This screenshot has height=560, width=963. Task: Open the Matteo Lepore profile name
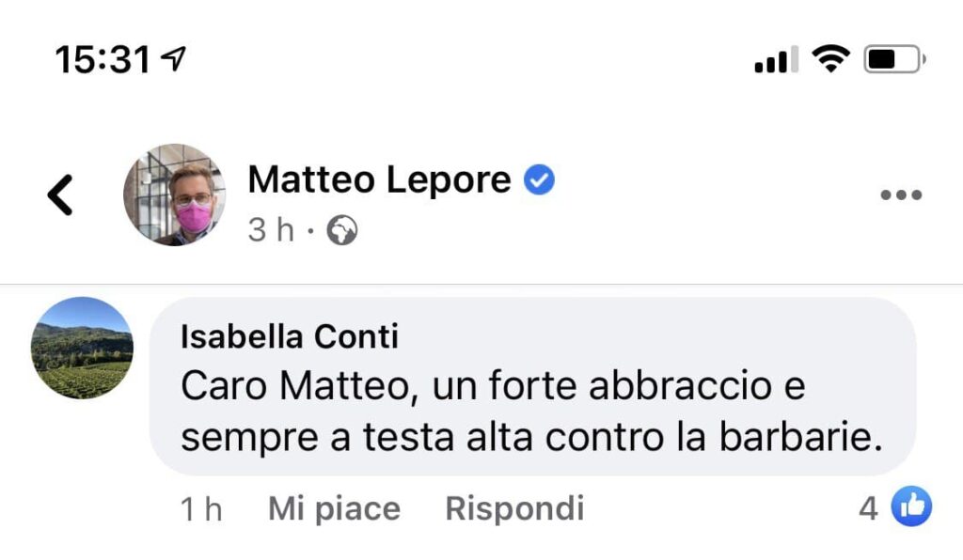[379, 179]
